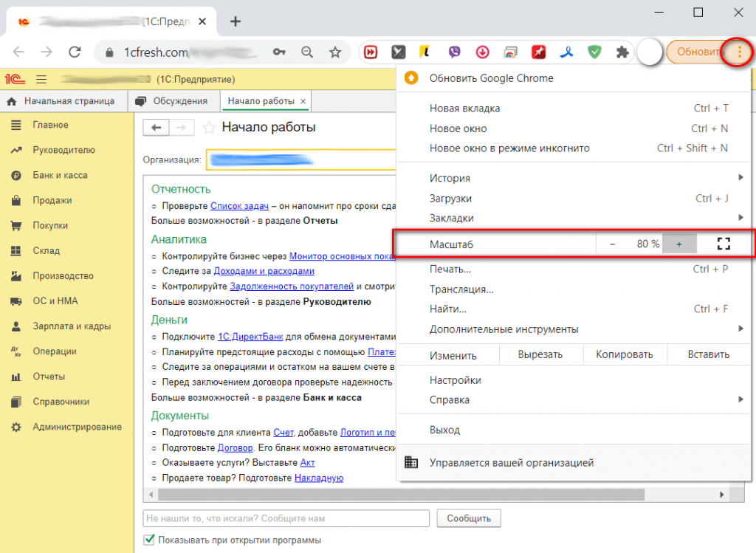Toggle Показывать при открытии программы checkbox
Viewport: 756px width, 553px height.
[149, 540]
